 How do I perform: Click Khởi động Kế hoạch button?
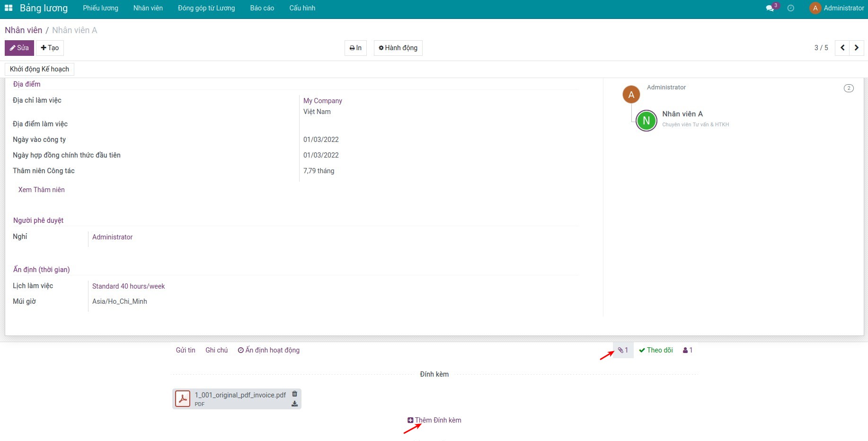point(39,69)
